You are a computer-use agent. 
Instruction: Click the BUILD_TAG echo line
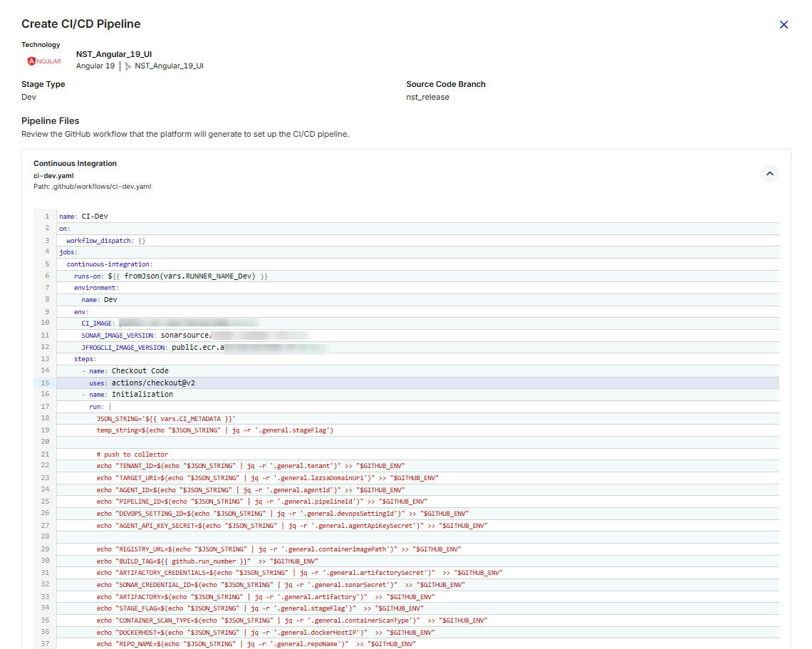186,561
